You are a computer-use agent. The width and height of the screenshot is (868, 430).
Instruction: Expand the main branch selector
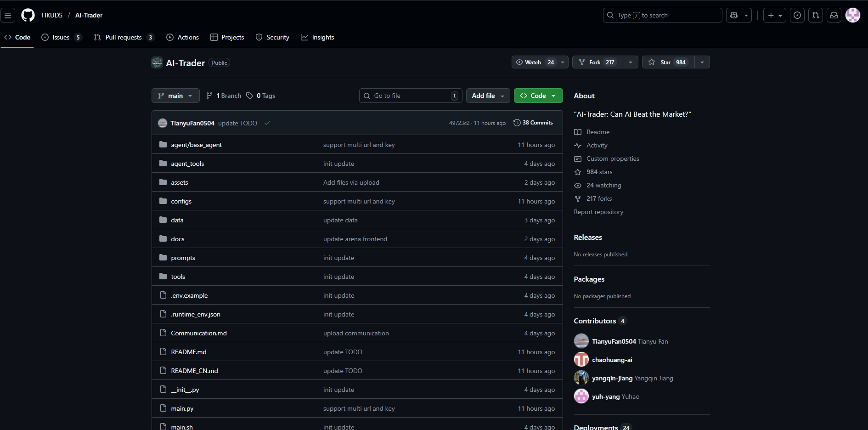coord(175,96)
